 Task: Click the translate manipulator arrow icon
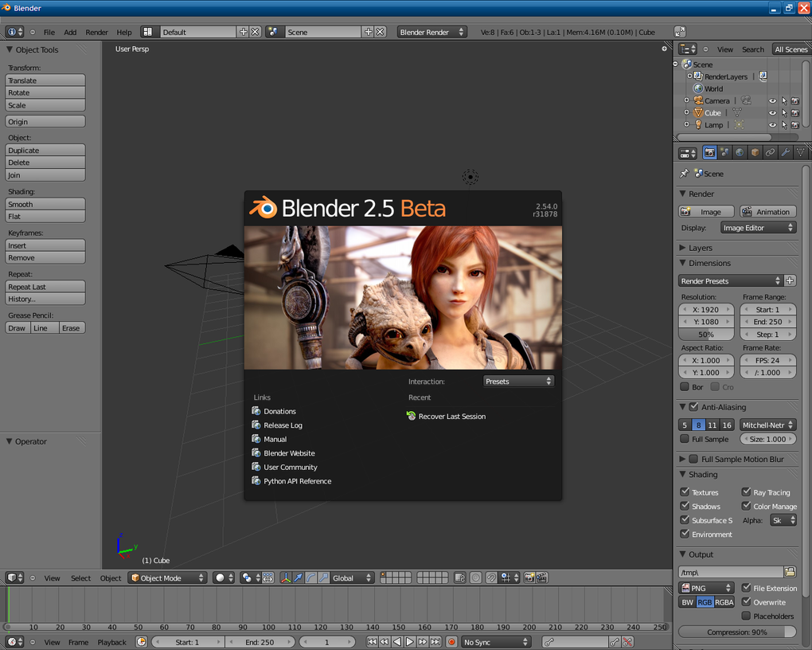click(x=299, y=578)
